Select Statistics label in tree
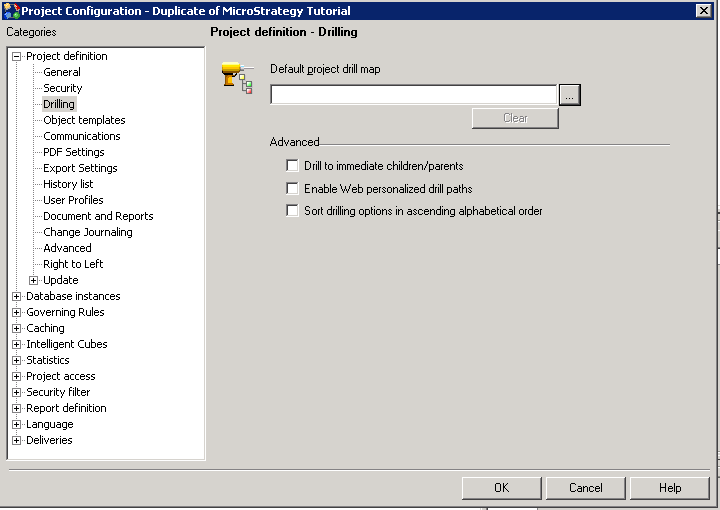The image size is (720, 510). (x=48, y=361)
